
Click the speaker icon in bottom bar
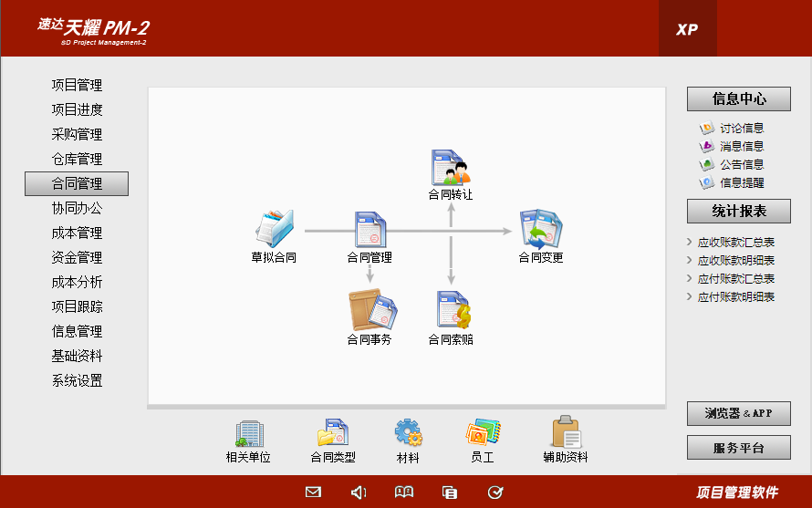point(359,492)
